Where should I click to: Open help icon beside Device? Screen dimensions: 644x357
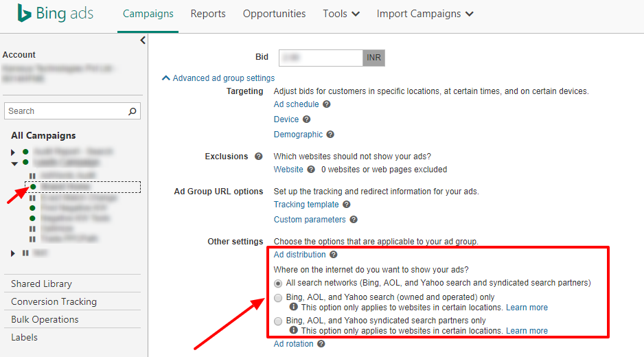(306, 119)
